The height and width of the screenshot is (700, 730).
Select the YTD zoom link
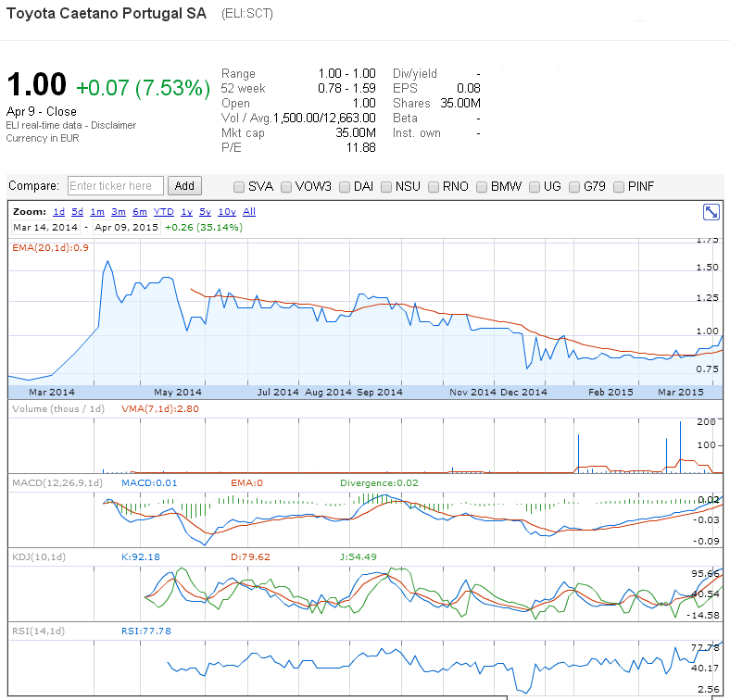(164, 212)
